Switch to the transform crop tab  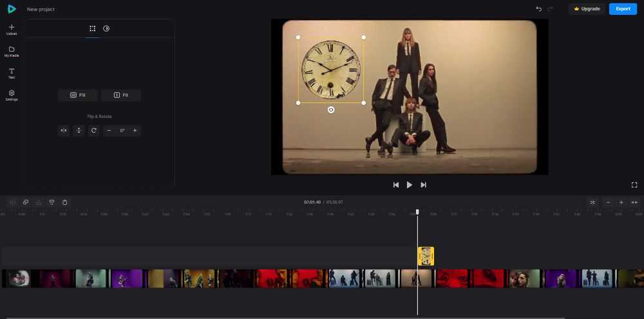click(93, 28)
